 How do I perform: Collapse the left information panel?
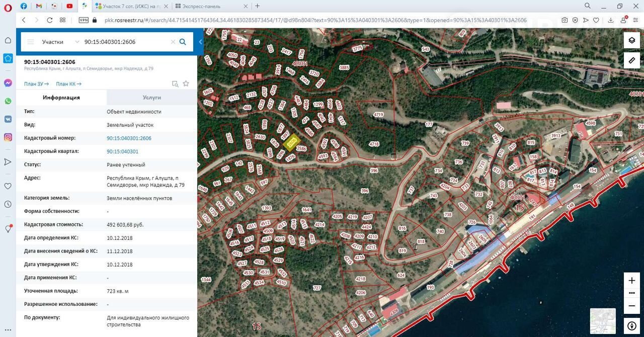200,42
